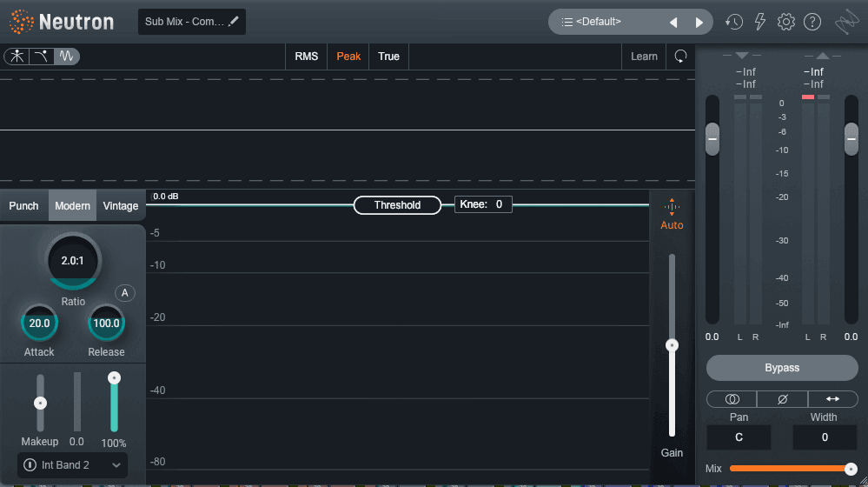868x487 pixels.
Task: Click the reset loop icon beside Learn
Action: tap(680, 56)
